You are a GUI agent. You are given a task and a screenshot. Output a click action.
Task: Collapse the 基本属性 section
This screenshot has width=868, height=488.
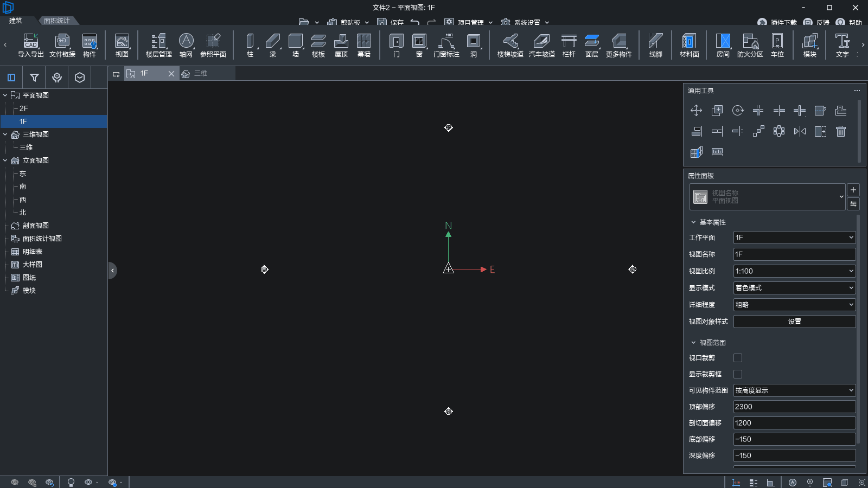(693, 222)
